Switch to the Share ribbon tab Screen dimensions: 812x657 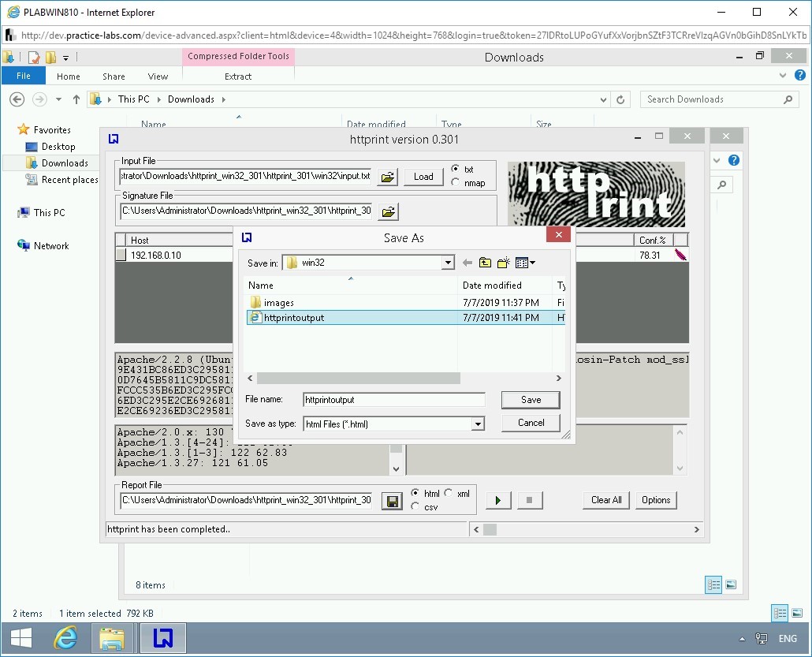[114, 77]
